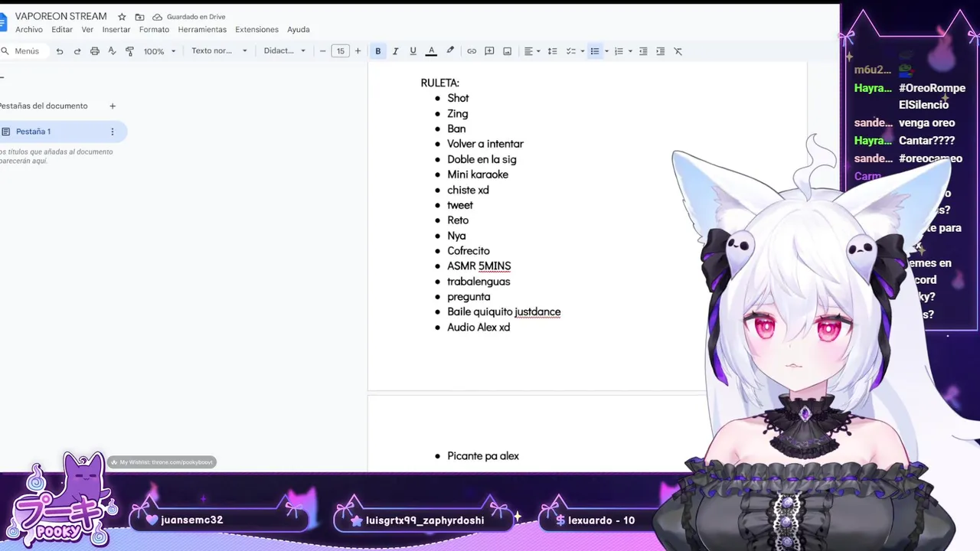The image size is (980, 551).
Task: Click the Mini karaoke list item
Action: 478,174
